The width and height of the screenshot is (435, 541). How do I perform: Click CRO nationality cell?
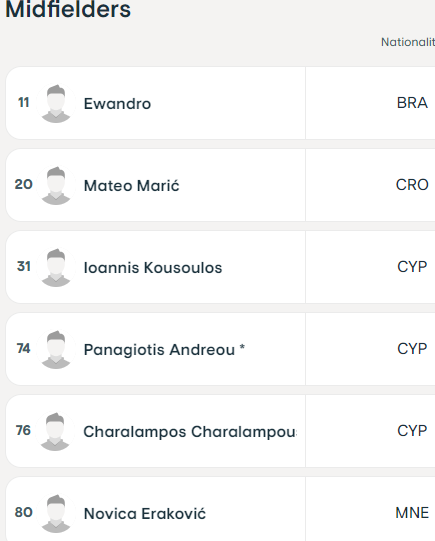(x=412, y=185)
